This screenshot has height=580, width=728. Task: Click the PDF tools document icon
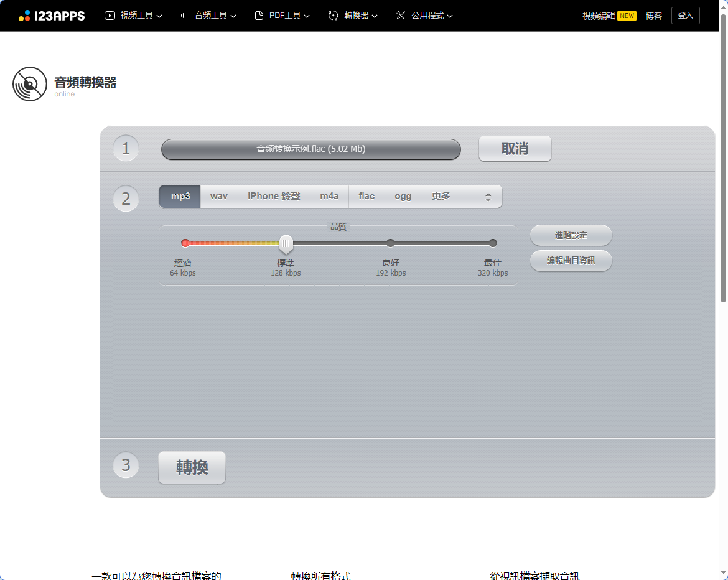click(x=259, y=16)
